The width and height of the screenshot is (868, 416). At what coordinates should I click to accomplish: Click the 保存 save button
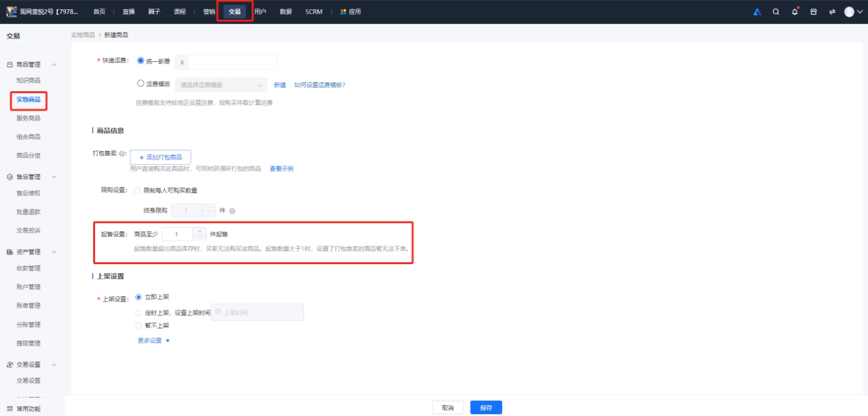point(486,407)
